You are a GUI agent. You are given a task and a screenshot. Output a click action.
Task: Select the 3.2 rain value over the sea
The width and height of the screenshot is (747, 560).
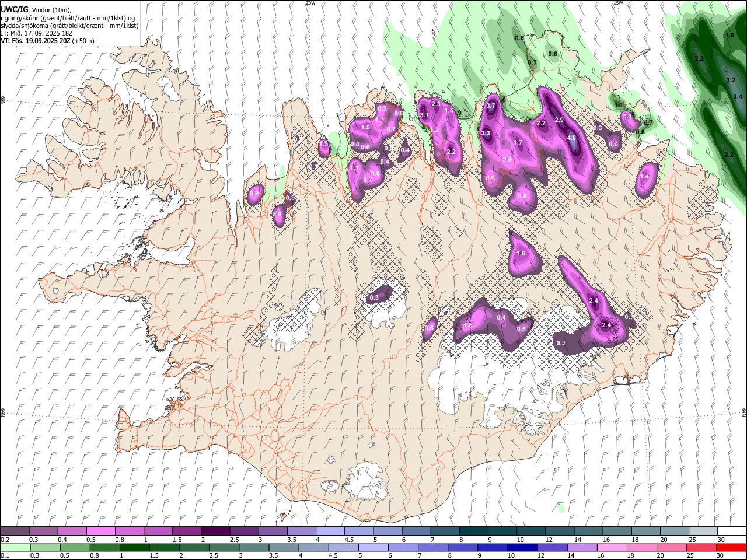[731, 79]
